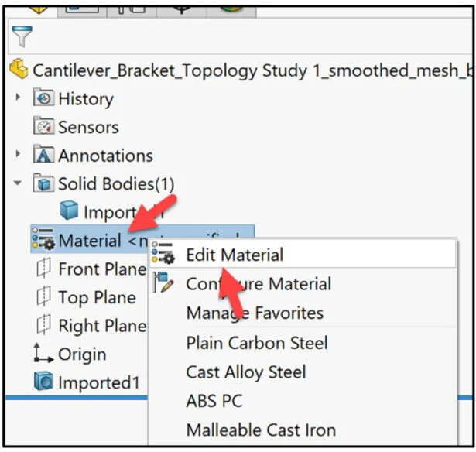476x452 pixels.
Task: Click the Solid Bodies folder icon
Action: click(44, 184)
